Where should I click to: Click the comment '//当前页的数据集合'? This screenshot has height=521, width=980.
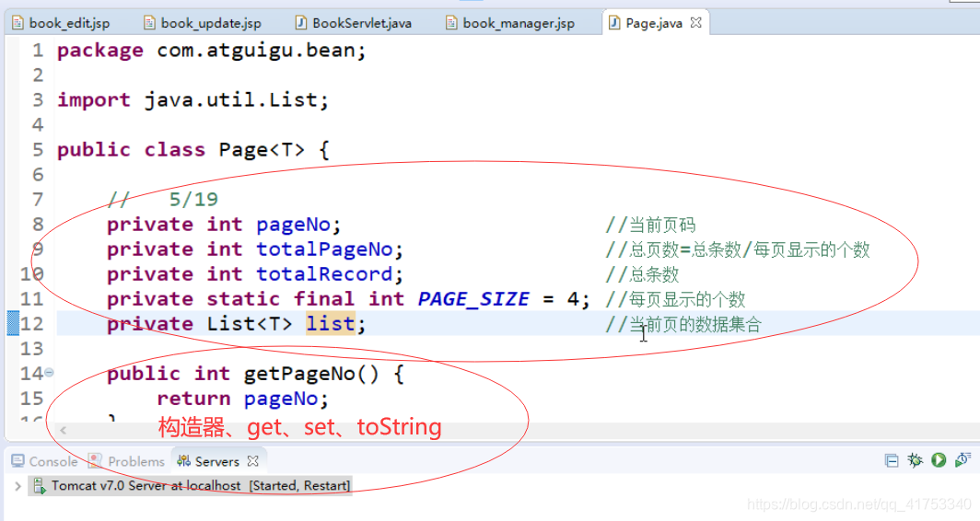[x=683, y=324]
